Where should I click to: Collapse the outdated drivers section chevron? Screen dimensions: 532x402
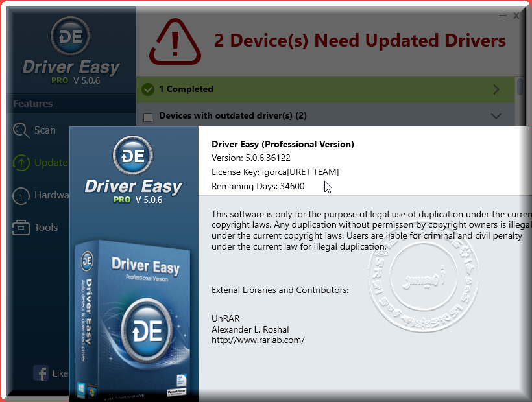496,116
